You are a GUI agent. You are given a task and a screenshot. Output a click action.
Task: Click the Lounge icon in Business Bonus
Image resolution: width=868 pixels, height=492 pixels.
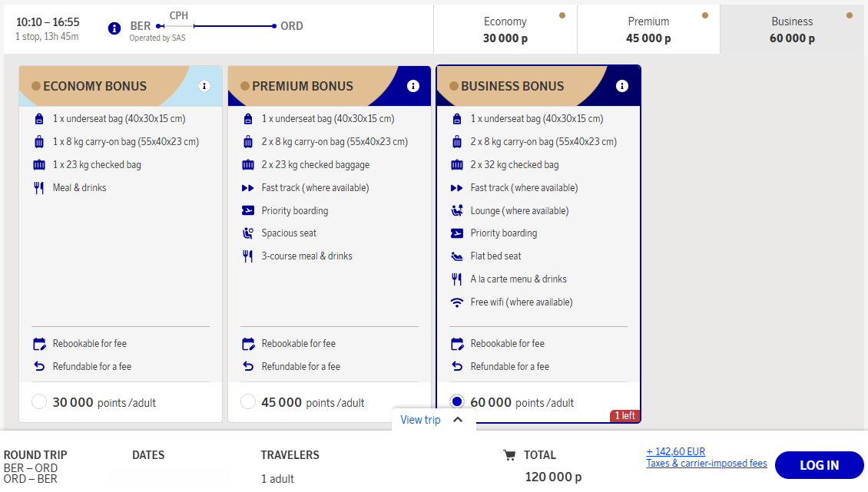click(x=457, y=210)
